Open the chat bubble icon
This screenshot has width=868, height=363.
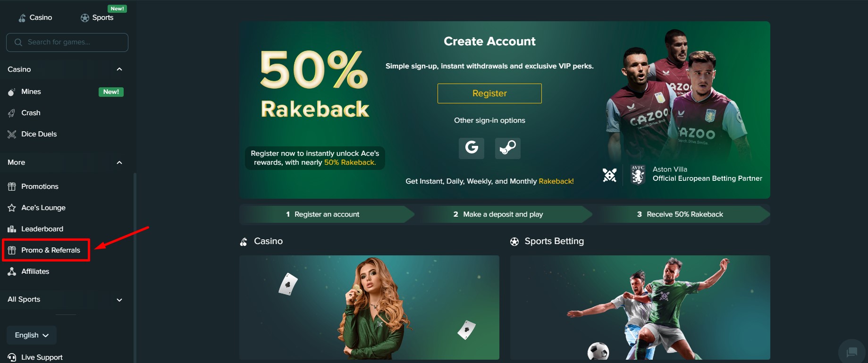852,352
